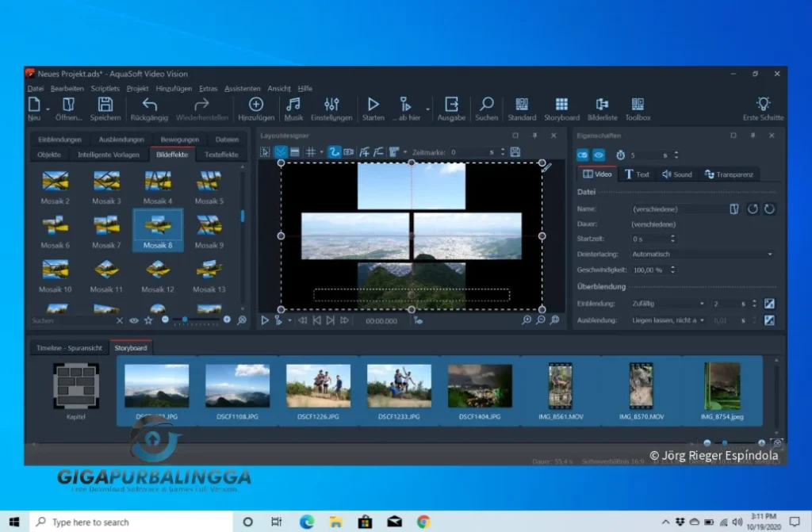The width and height of the screenshot is (812, 532).
Task: Select the DSCF1233.JPG clip in the storyboard
Action: (x=399, y=385)
